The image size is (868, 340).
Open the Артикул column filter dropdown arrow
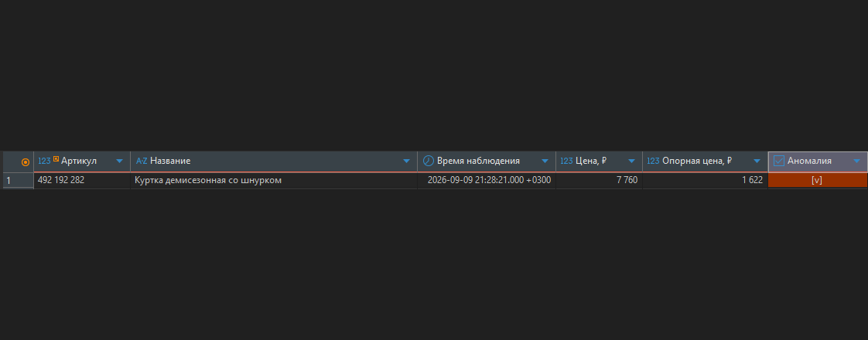pyautogui.click(x=120, y=161)
